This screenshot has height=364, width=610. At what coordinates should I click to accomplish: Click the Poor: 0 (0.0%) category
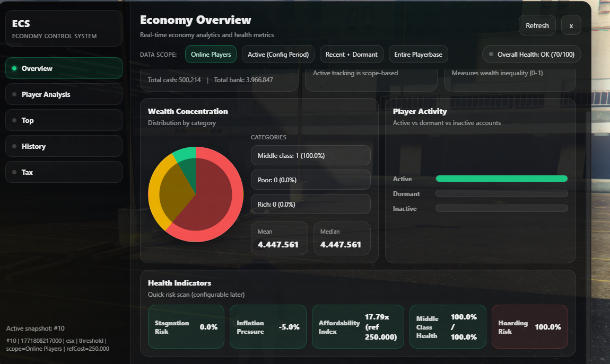310,180
